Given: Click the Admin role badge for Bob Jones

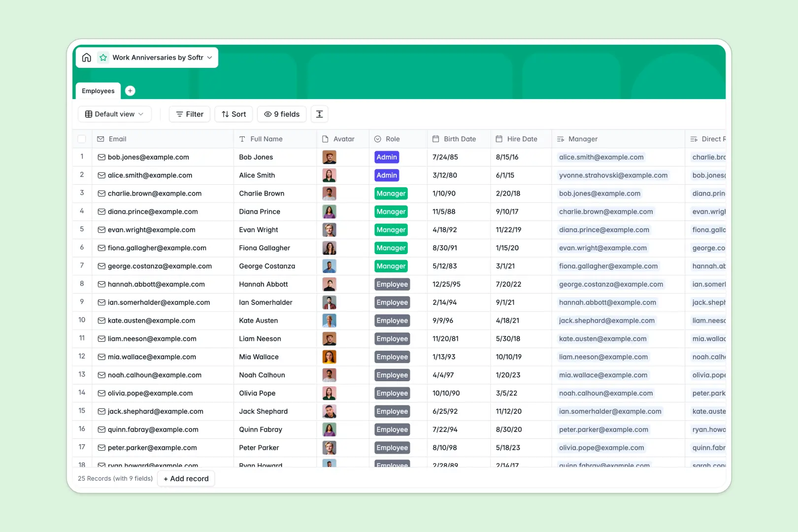Looking at the screenshot, I should pos(387,157).
